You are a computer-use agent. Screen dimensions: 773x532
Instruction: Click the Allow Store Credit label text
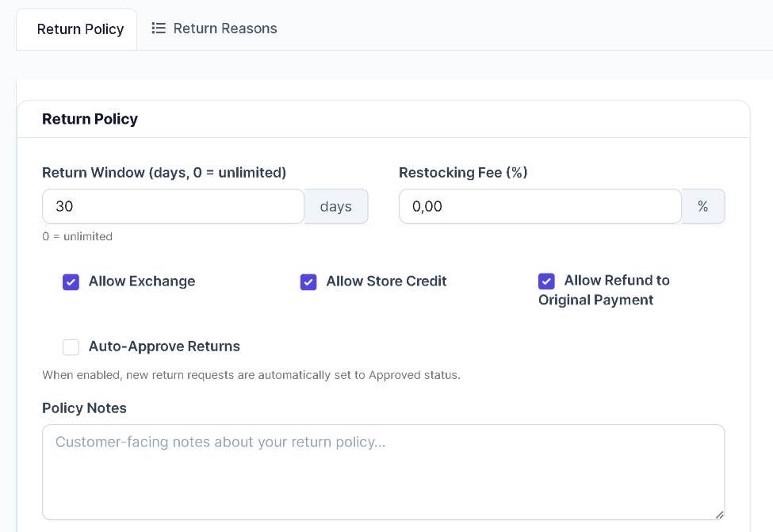(x=387, y=281)
